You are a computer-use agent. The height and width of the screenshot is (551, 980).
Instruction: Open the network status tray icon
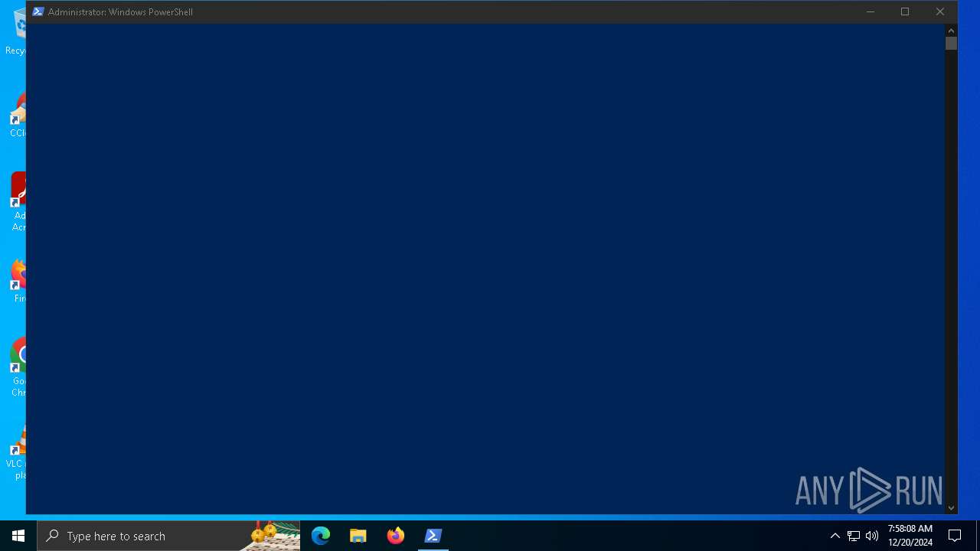point(854,536)
